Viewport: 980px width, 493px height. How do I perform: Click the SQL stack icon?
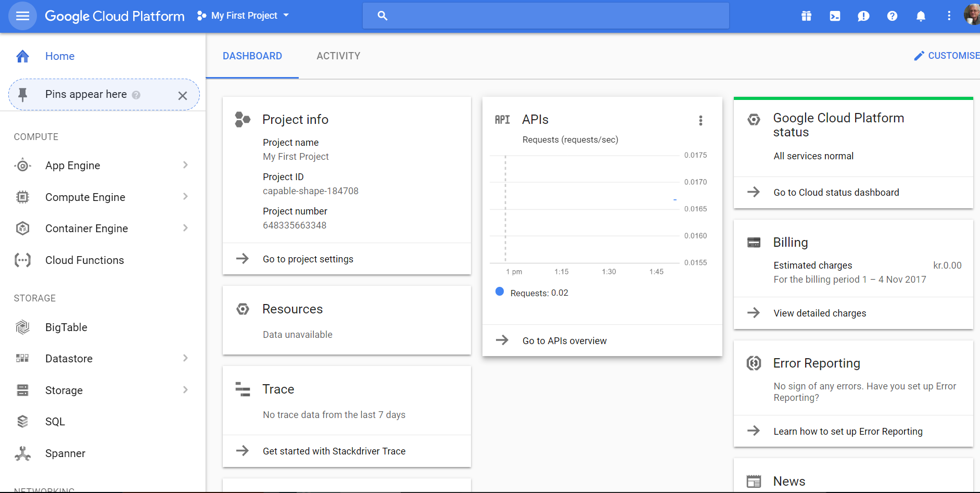click(22, 421)
